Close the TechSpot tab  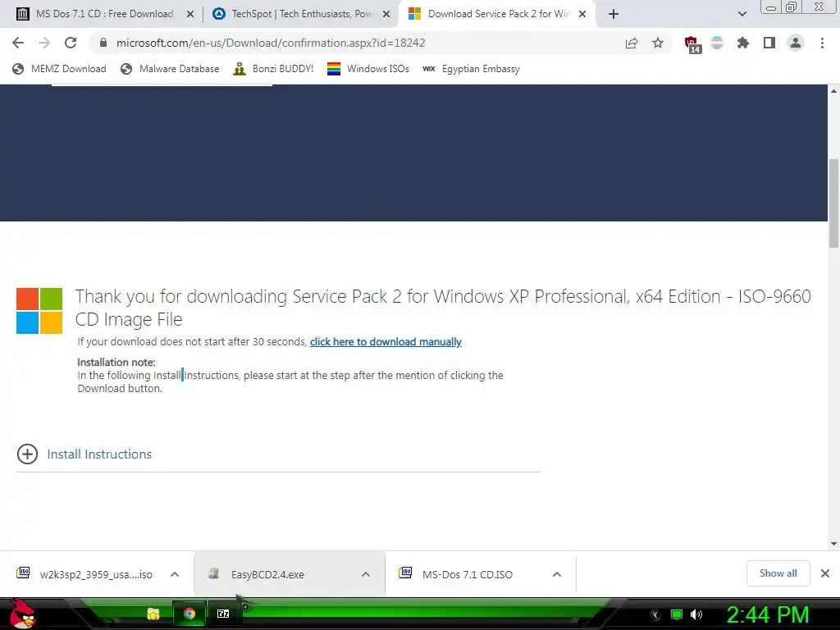pos(386,14)
